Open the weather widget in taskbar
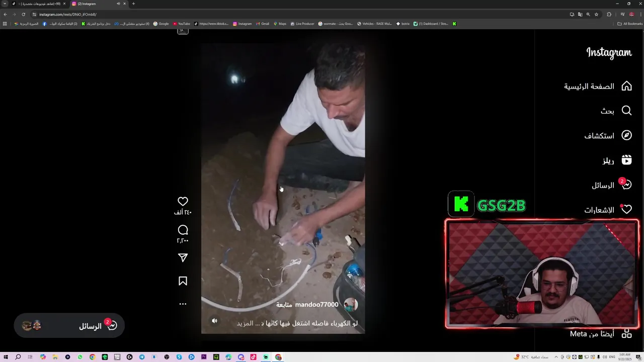 point(531,357)
